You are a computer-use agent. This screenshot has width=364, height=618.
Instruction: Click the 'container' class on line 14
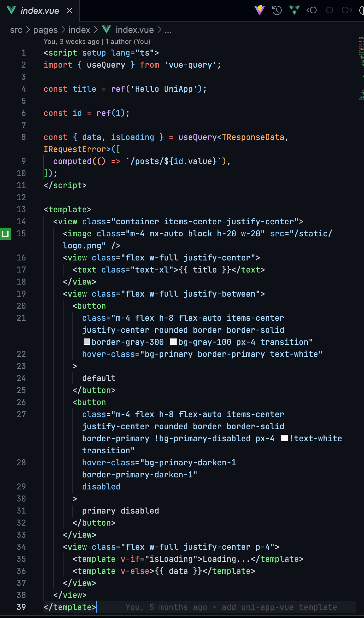point(137,222)
